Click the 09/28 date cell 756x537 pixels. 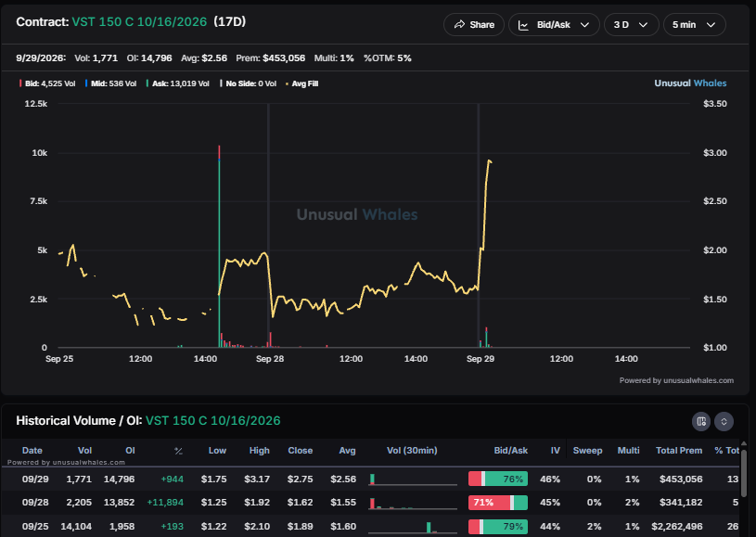point(35,503)
